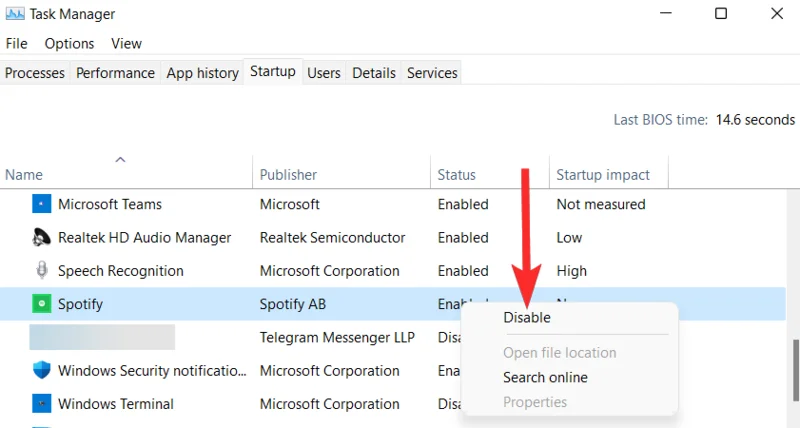Click the Realtek HD Audio Manager speaker icon
Screen dimensions: 800x428
tap(41, 238)
